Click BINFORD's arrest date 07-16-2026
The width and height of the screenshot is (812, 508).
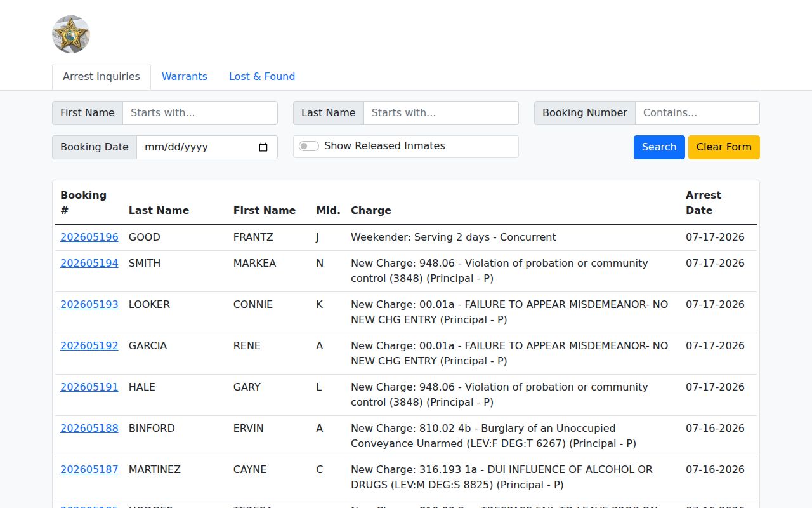(715, 429)
